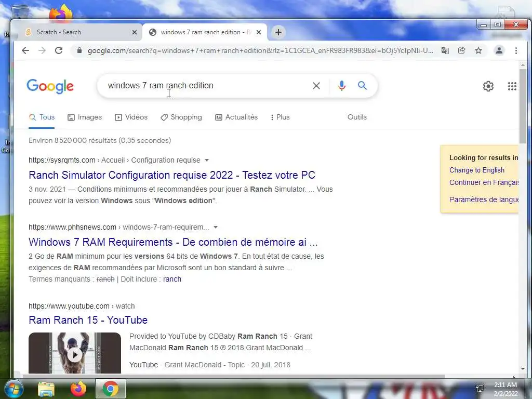
Task: Select the Tous results tab
Action: [x=42, y=117]
